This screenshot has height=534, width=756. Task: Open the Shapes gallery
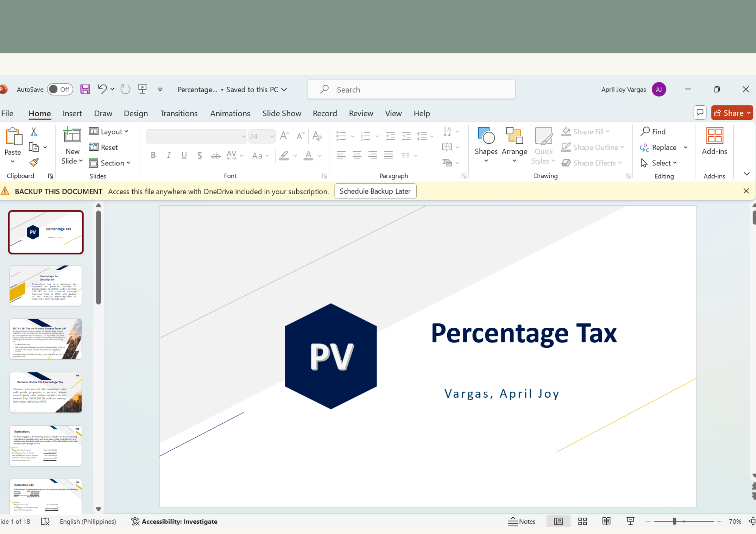pyautogui.click(x=486, y=145)
